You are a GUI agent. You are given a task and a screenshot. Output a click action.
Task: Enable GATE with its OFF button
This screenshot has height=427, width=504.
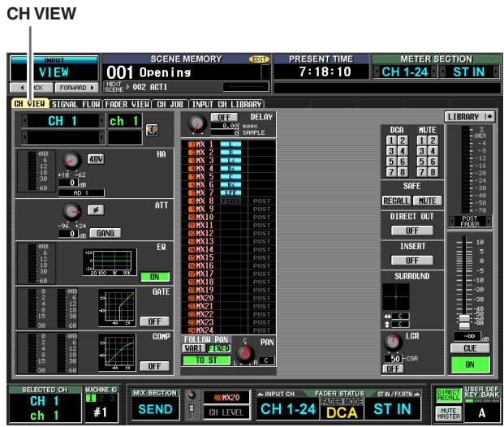point(155,321)
